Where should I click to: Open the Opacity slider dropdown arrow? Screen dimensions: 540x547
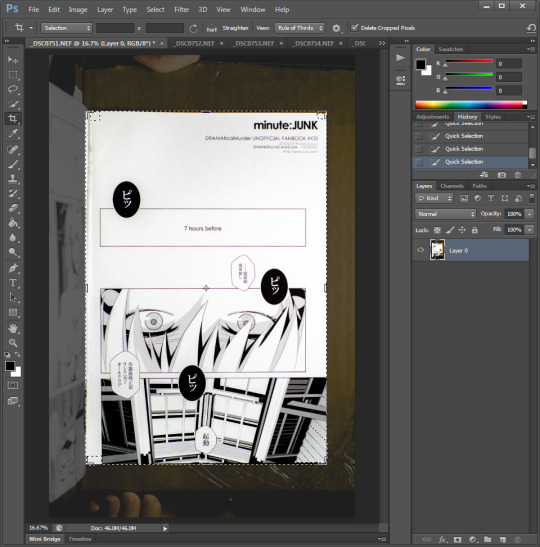coord(530,213)
